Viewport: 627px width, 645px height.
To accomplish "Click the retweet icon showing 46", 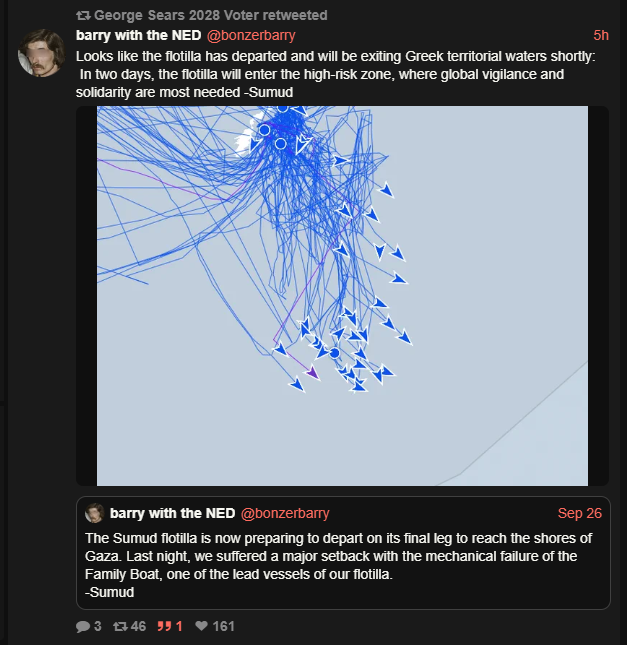I will pos(120,626).
